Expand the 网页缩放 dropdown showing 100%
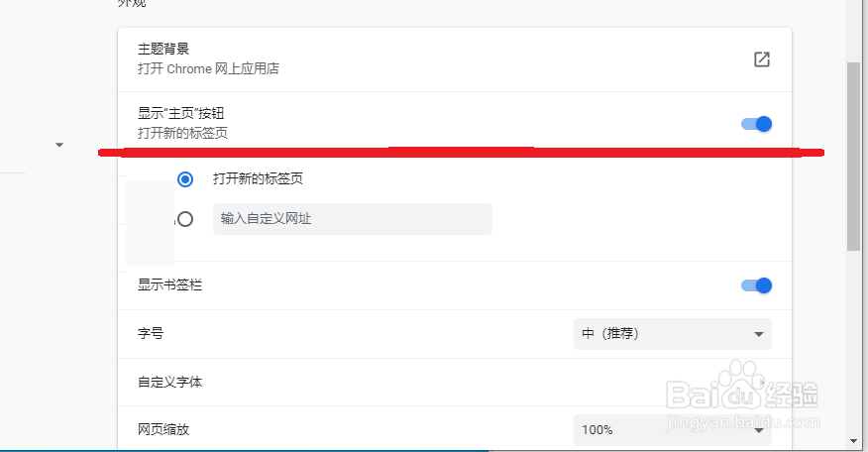Image resolution: width=868 pixels, height=452 pixels. [x=672, y=429]
